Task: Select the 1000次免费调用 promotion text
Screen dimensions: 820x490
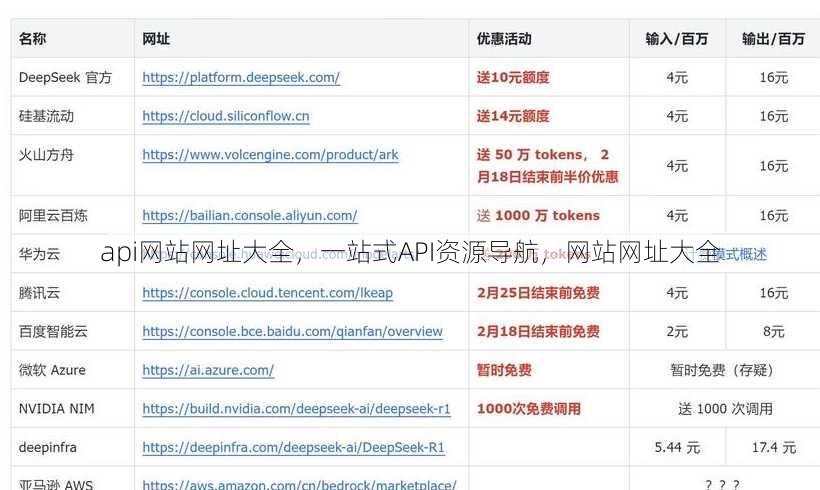Action: [x=529, y=409]
